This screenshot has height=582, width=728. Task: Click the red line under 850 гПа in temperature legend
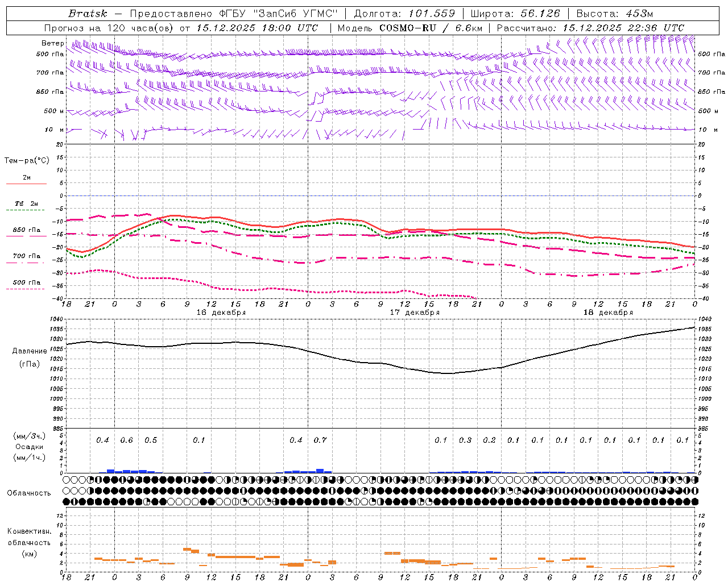pos(26,236)
